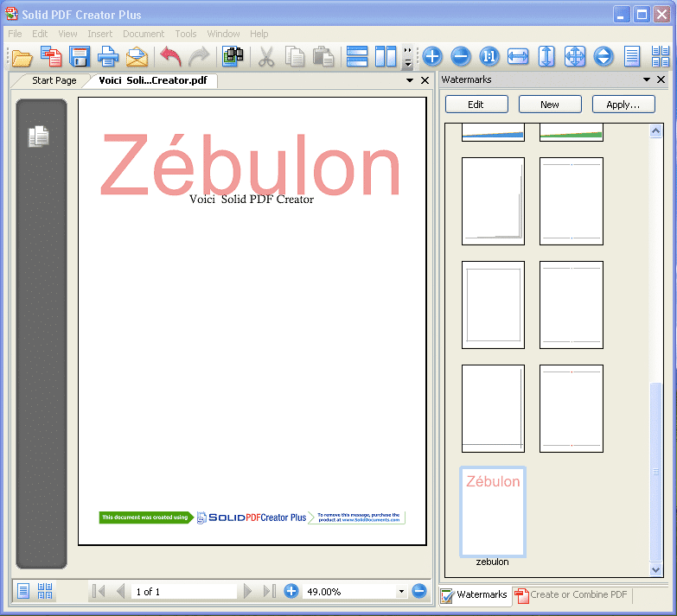Open the Document menu
Screen dimensions: 677x616
click(144, 34)
